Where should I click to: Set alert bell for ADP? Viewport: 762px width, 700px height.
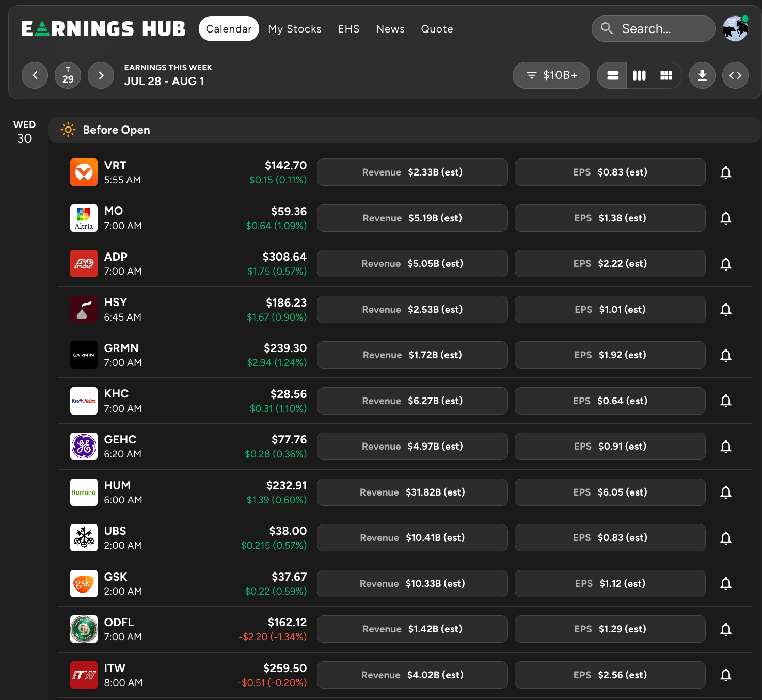pyautogui.click(x=726, y=264)
